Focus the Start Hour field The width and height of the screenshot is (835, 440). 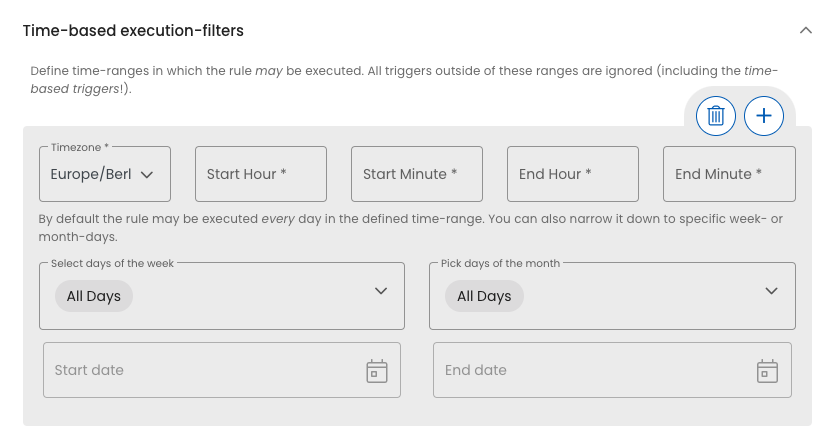coord(261,174)
